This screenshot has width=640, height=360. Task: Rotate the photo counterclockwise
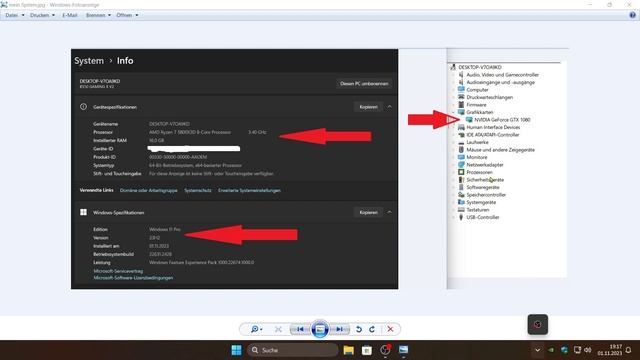[x=359, y=329]
